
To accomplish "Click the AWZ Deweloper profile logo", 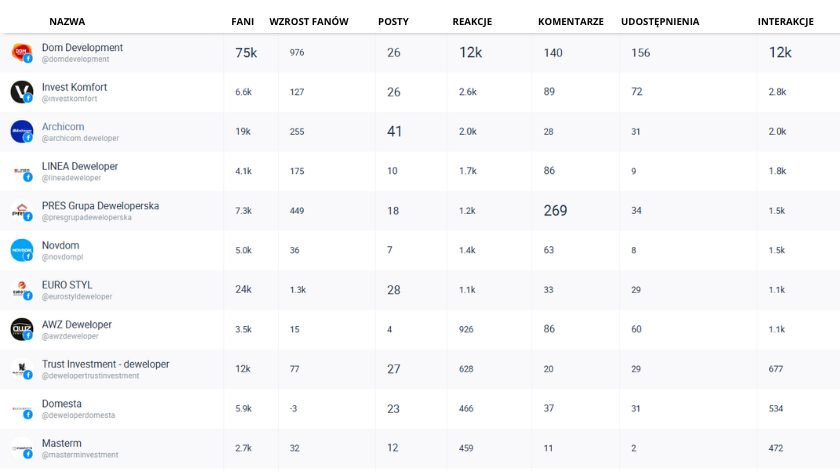I will pyautogui.click(x=21, y=329).
